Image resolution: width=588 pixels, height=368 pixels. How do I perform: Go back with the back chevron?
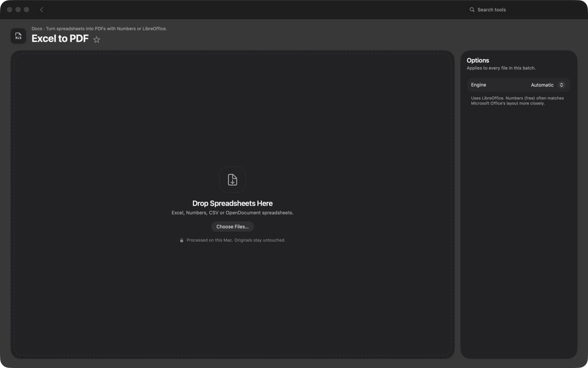pos(42,10)
